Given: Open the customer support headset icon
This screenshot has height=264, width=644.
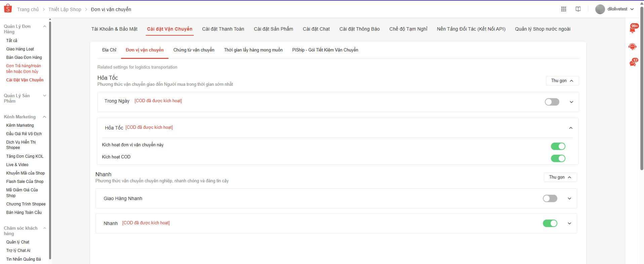Looking at the screenshot, I should click(x=632, y=46).
